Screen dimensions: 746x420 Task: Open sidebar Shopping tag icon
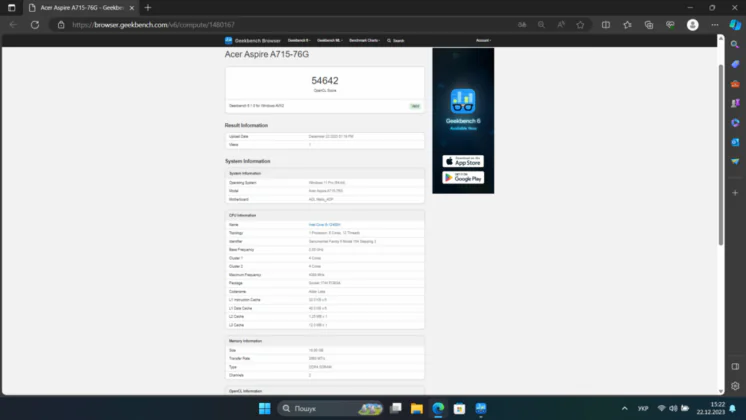point(735,64)
